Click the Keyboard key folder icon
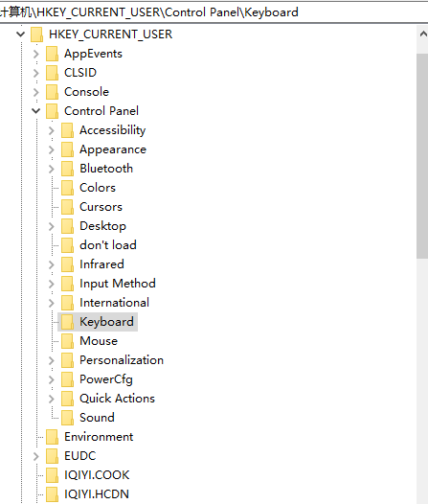Image resolution: width=428 pixels, height=504 pixels. tap(67, 322)
